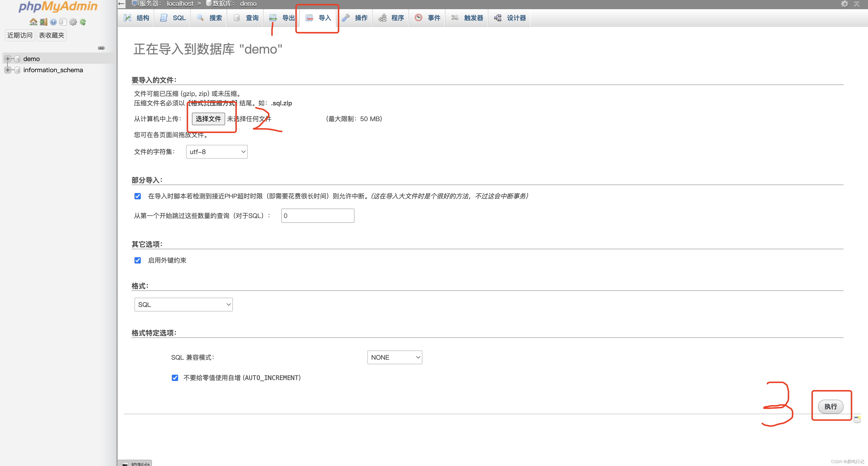Open the file charset utf-8 dropdown
This screenshot has height=466, width=868.
point(217,152)
